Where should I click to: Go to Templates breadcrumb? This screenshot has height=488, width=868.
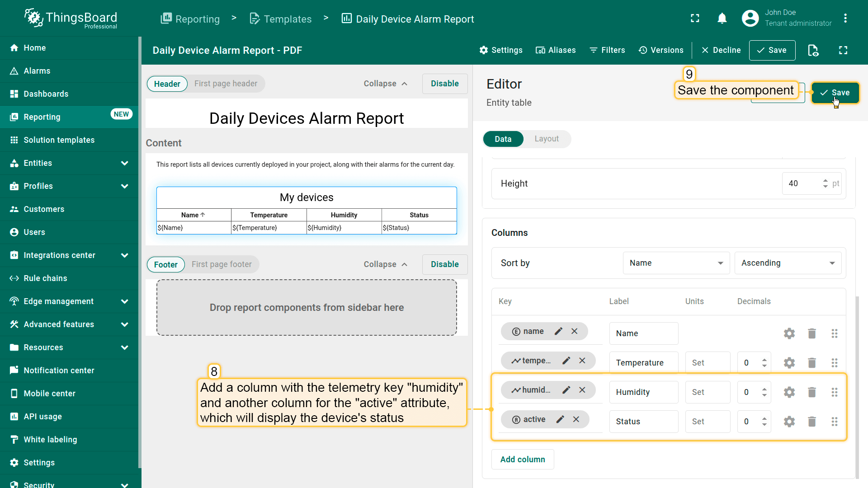tap(281, 19)
